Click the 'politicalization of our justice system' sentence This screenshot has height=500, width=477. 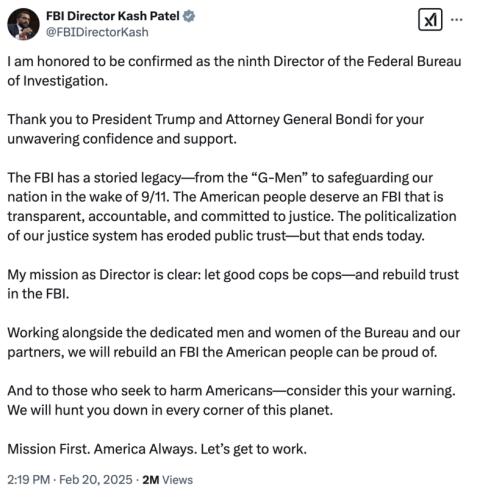click(232, 226)
